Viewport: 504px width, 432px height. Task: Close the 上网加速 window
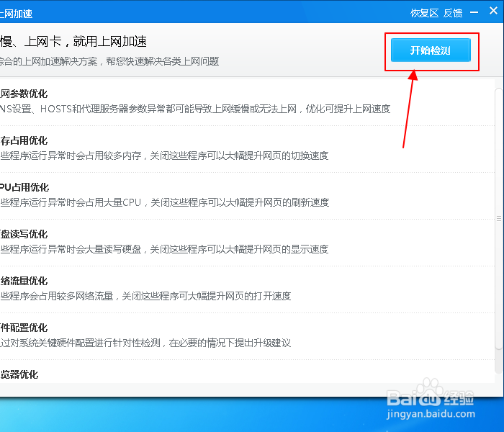coord(494,11)
